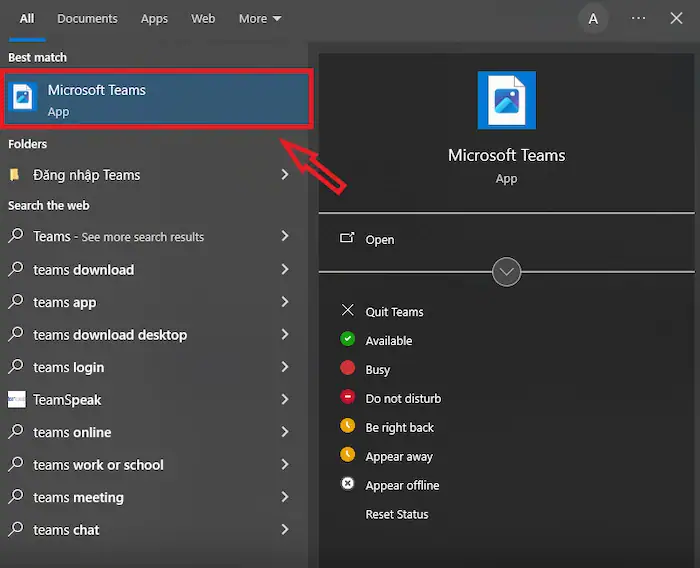Image resolution: width=700 pixels, height=568 pixels.
Task: Click Open in the preview panel
Action: [379, 240]
